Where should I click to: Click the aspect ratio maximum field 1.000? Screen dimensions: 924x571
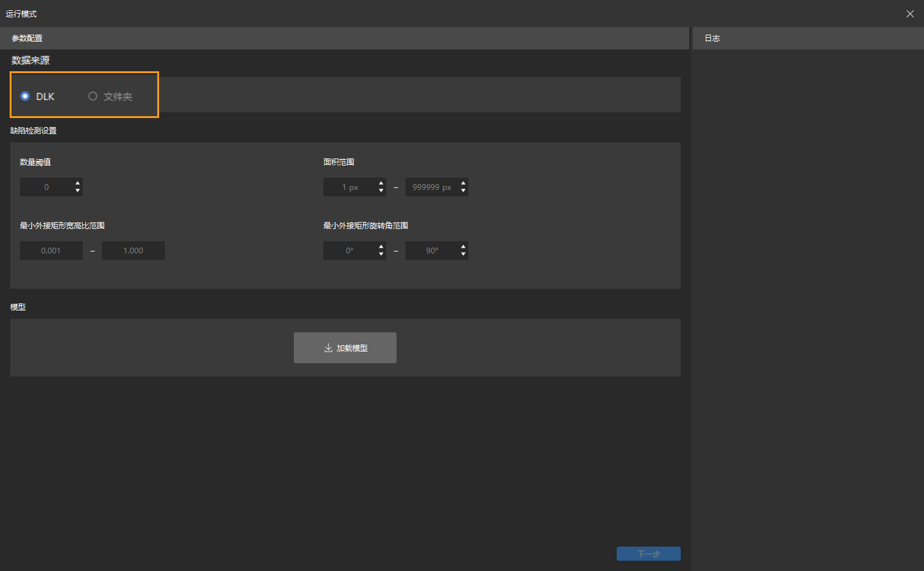coord(133,251)
